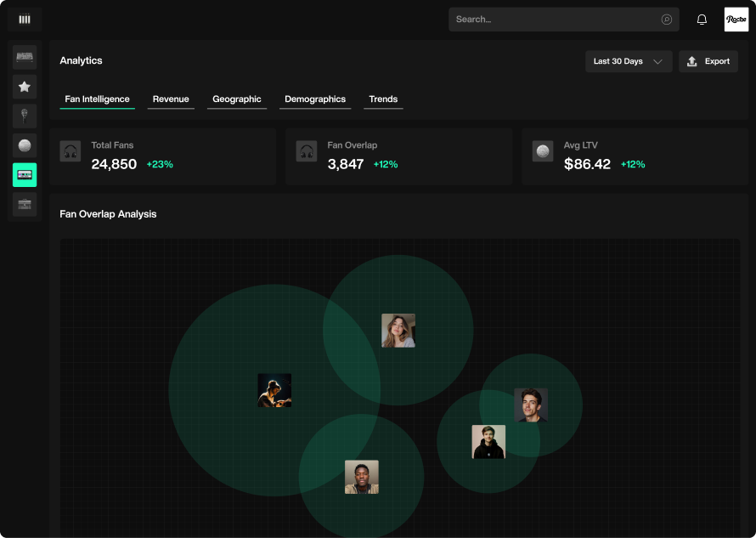Screen dimensions: 756x538
Task: Open the disco ball sidebar icon
Action: (25, 145)
